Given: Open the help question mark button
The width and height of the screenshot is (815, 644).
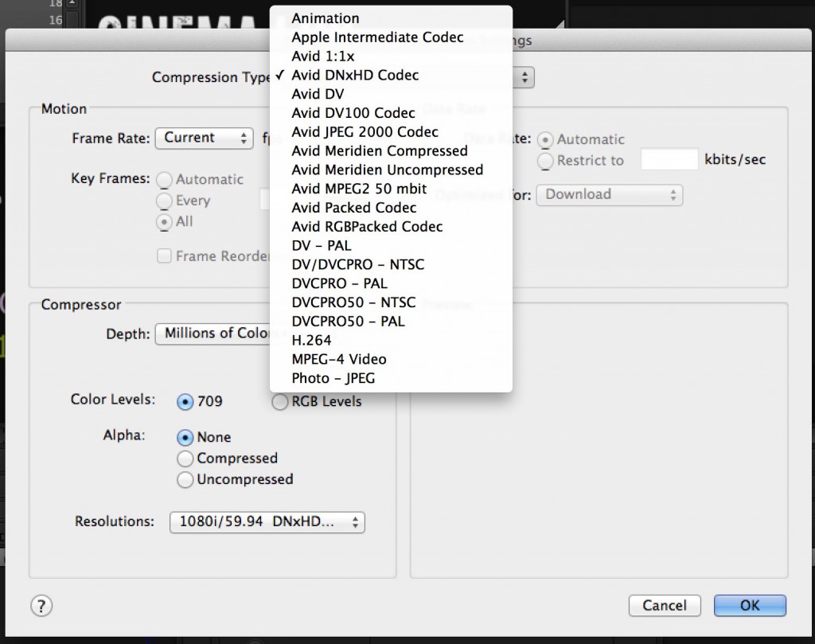Looking at the screenshot, I should click(41, 606).
